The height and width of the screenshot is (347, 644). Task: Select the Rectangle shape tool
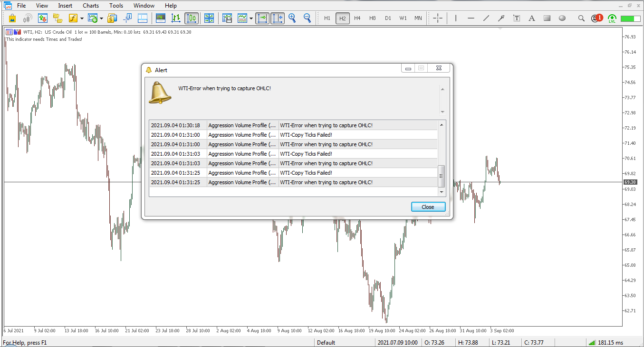point(547,19)
